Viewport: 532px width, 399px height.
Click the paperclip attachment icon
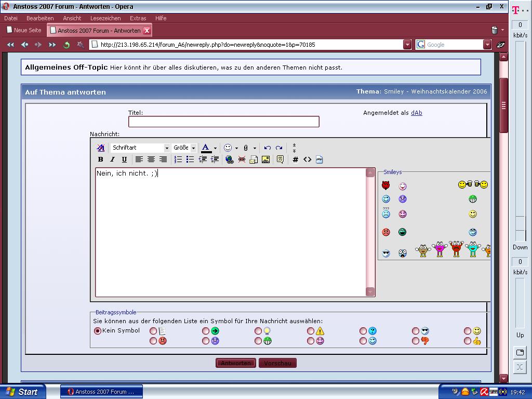pyautogui.click(x=246, y=148)
